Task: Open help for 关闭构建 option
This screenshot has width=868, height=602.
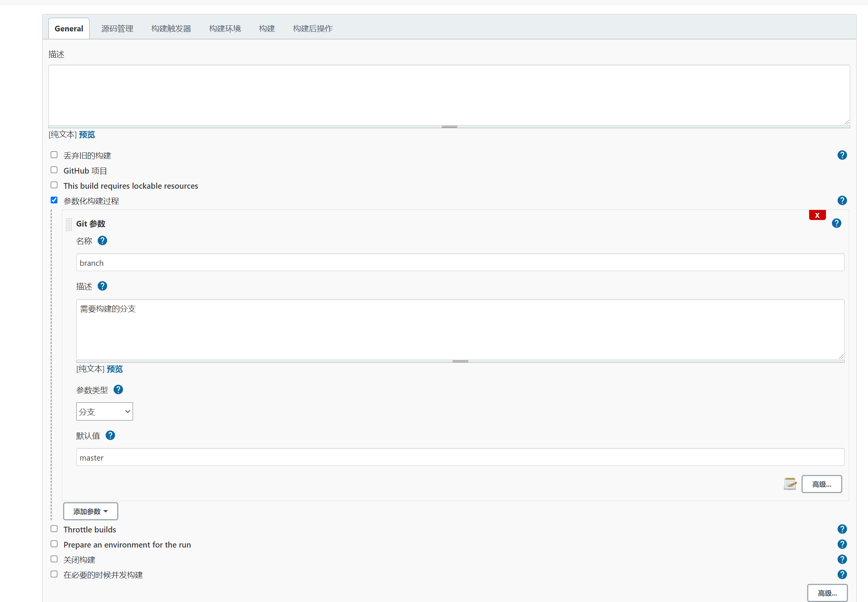Action: pos(842,559)
